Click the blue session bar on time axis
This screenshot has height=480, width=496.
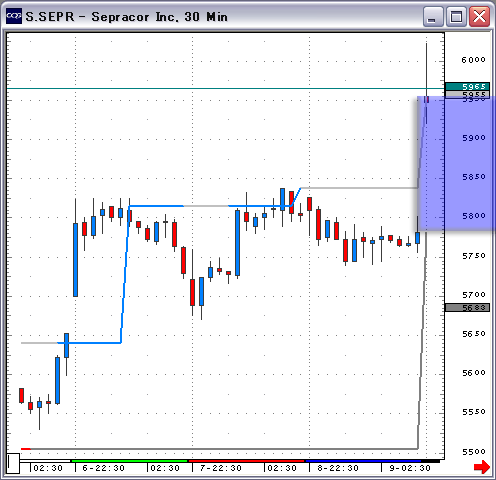tap(363, 461)
